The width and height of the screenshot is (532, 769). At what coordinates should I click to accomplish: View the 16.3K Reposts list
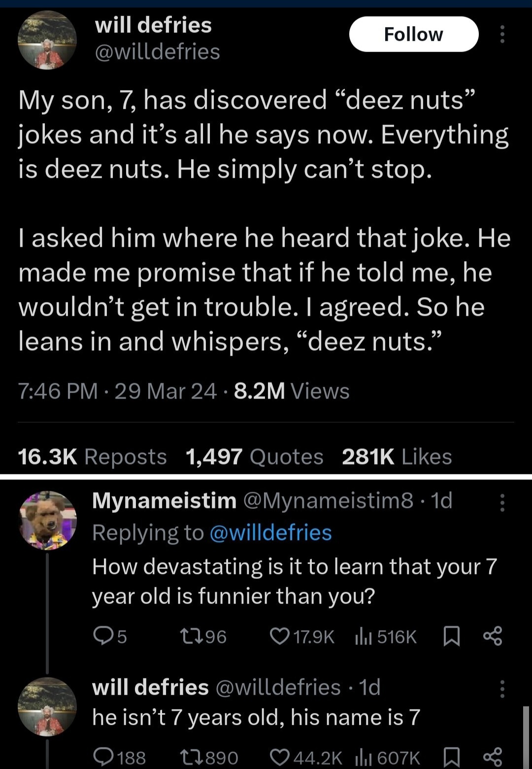(x=92, y=457)
